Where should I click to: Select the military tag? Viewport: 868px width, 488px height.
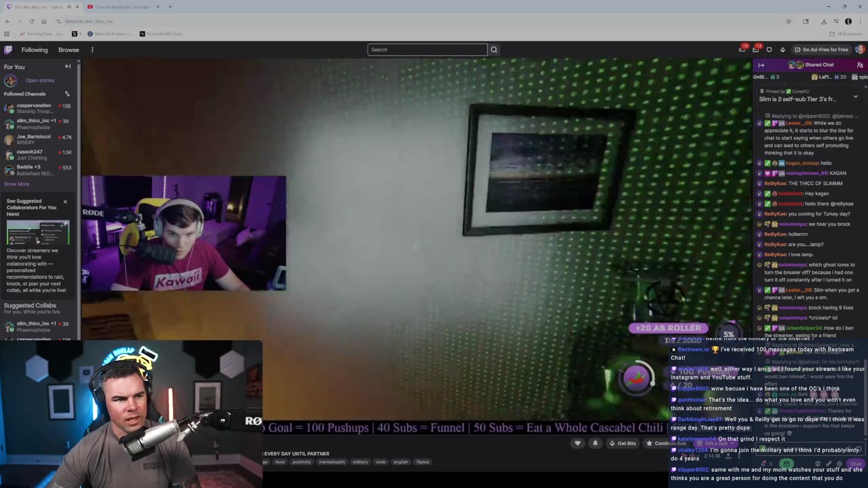360,462
